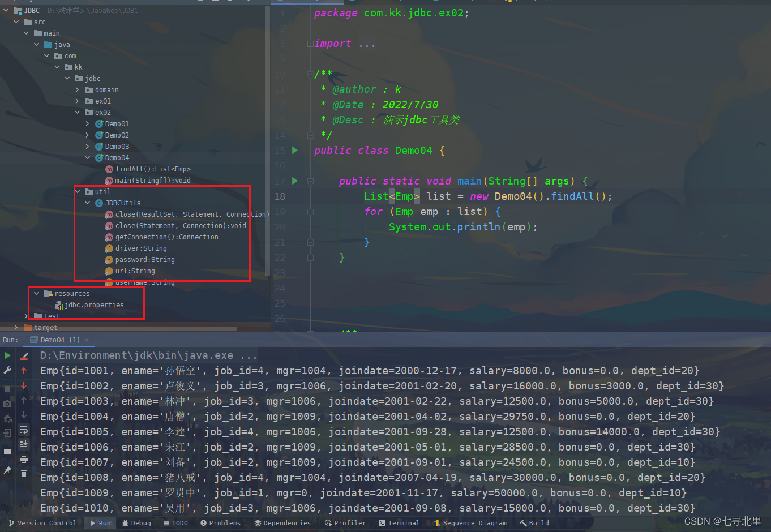Select the url:String field entry
771x532 pixels.
point(135,271)
